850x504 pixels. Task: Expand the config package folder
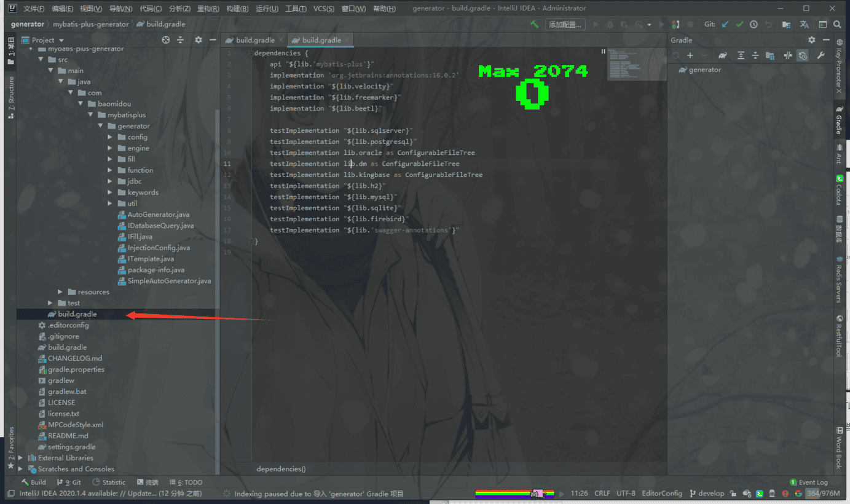coord(110,137)
